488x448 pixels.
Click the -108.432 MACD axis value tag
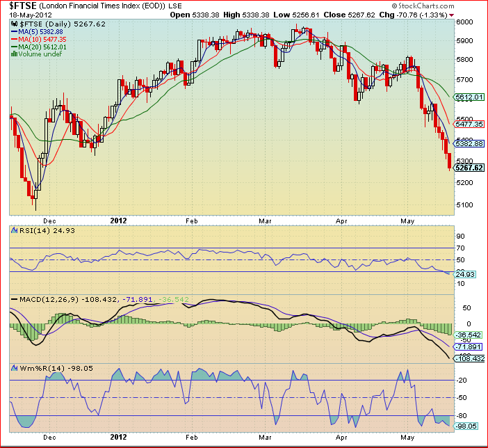pyautogui.click(x=469, y=358)
